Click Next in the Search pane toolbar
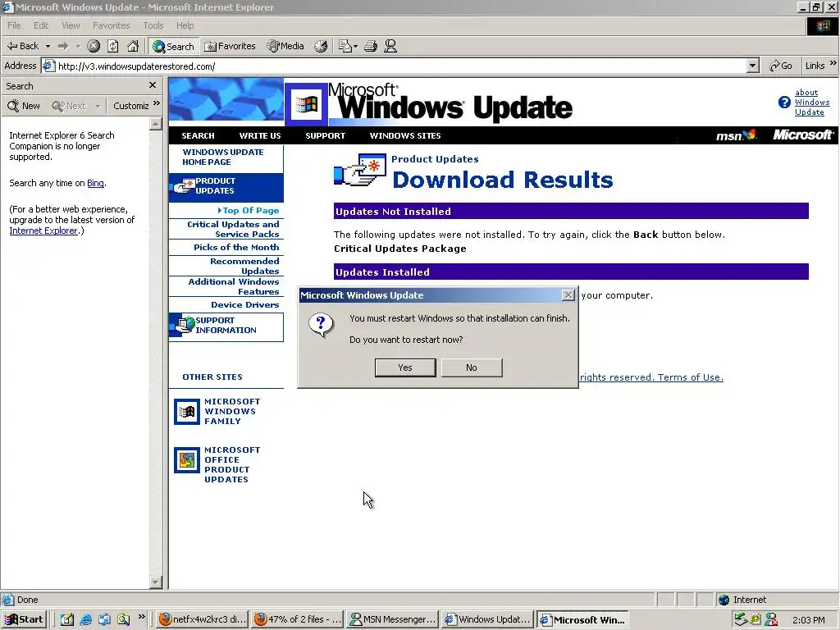 coord(69,106)
